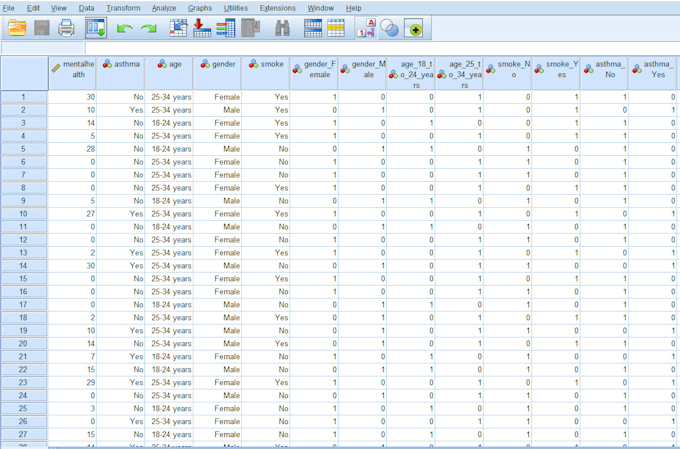The height and width of the screenshot is (449, 680).
Task: Select the smoke_No column header
Action: (508, 73)
